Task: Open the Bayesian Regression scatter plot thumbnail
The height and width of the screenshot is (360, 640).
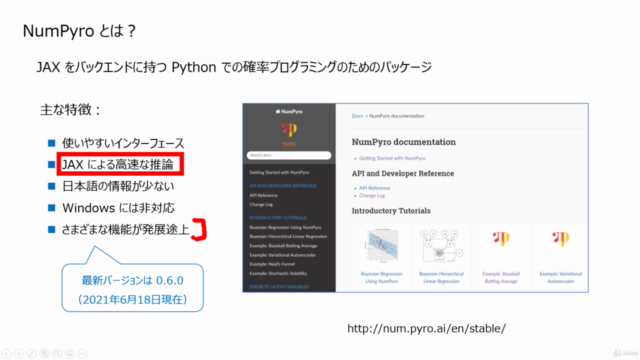Action: [x=382, y=245]
